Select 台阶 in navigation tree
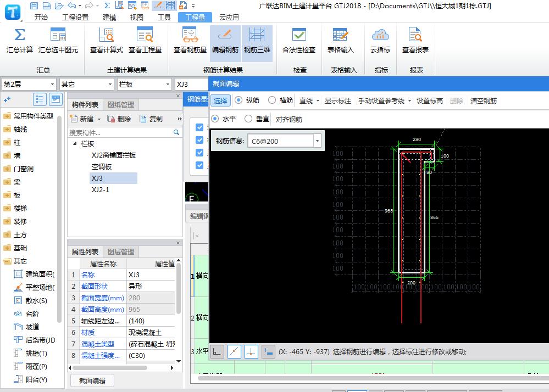The width and height of the screenshot is (549, 392). [x=26, y=313]
